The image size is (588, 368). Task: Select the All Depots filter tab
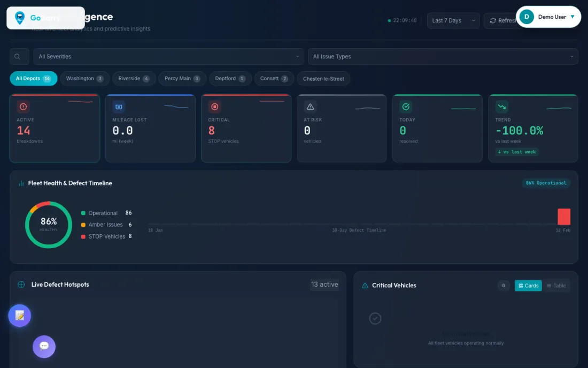coord(33,79)
